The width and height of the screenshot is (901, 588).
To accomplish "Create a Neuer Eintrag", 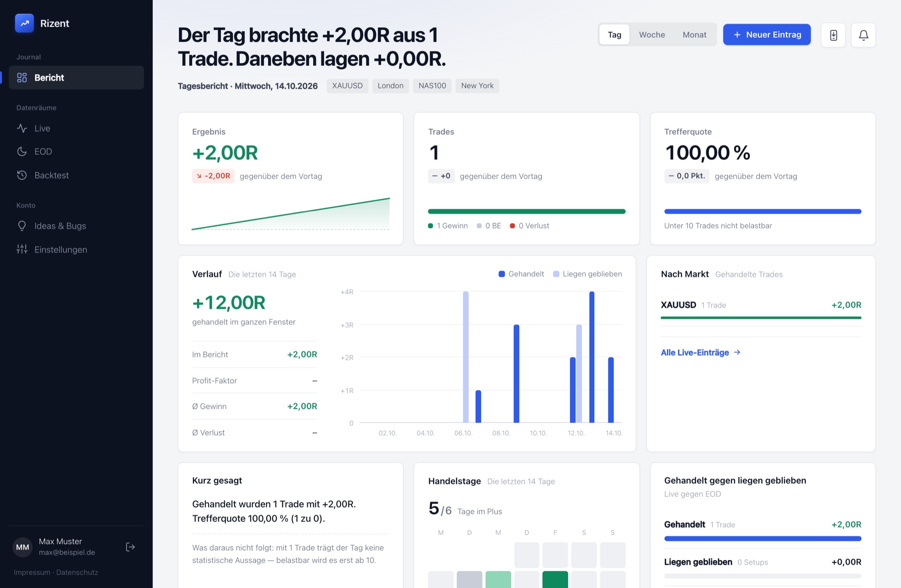I will (x=767, y=35).
